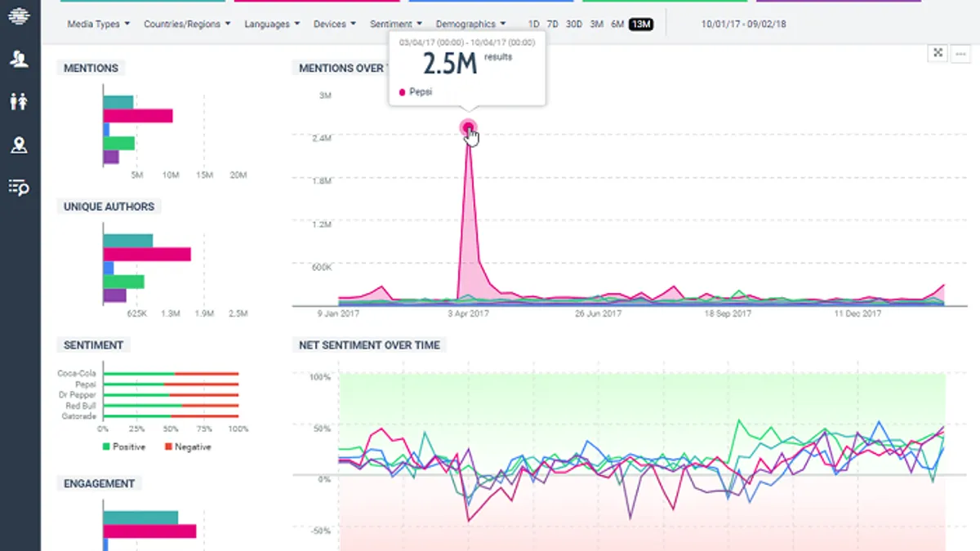Click the Pepsi legend dot in tooltip
Image resolution: width=980 pixels, height=551 pixels.
tap(402, 92)
